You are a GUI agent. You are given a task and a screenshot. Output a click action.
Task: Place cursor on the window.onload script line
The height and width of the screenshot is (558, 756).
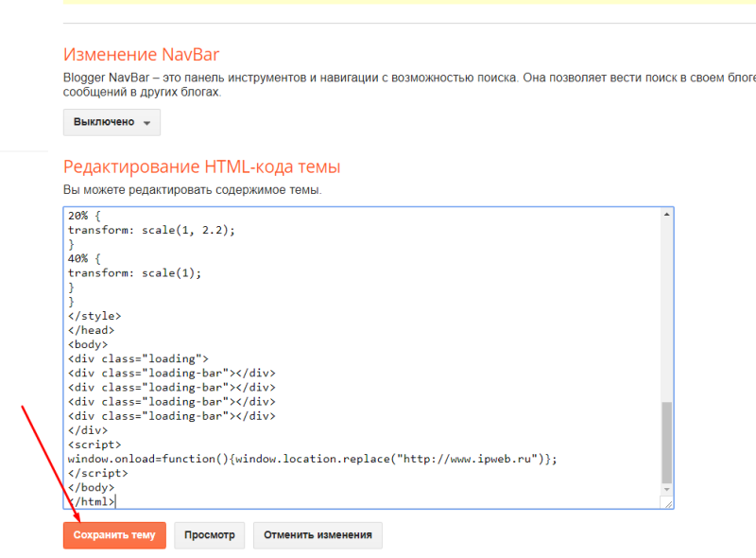point(312,459)
